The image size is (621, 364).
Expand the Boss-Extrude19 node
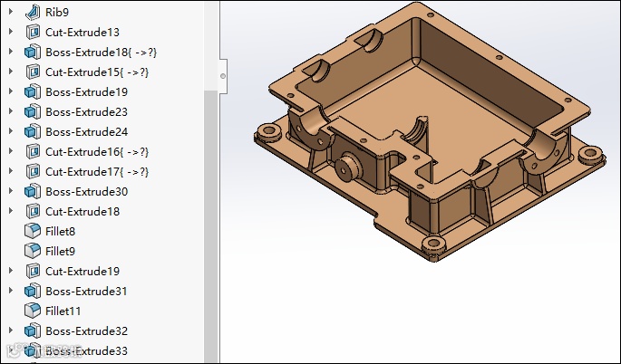click(x=11, y=91)
